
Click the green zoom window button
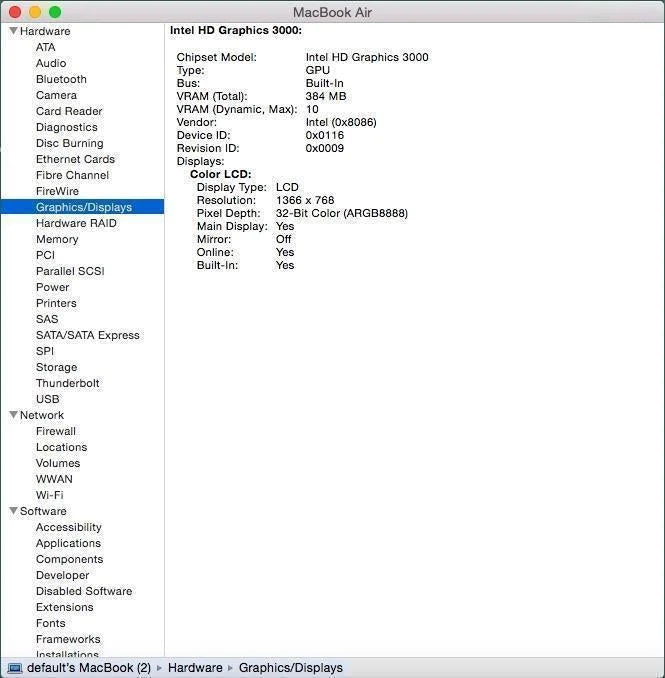click(x=55, y=12)
